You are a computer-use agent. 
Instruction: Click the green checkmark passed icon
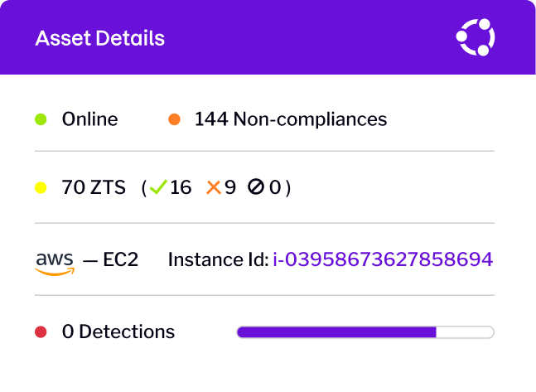[x=157, y=188]
